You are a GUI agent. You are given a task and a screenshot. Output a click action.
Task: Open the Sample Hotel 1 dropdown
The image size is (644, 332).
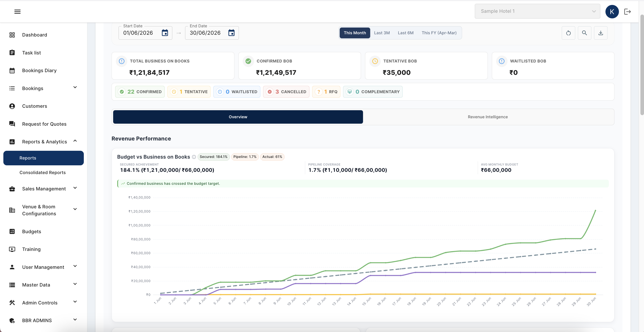pyautogui.click(x=537, y=11)
